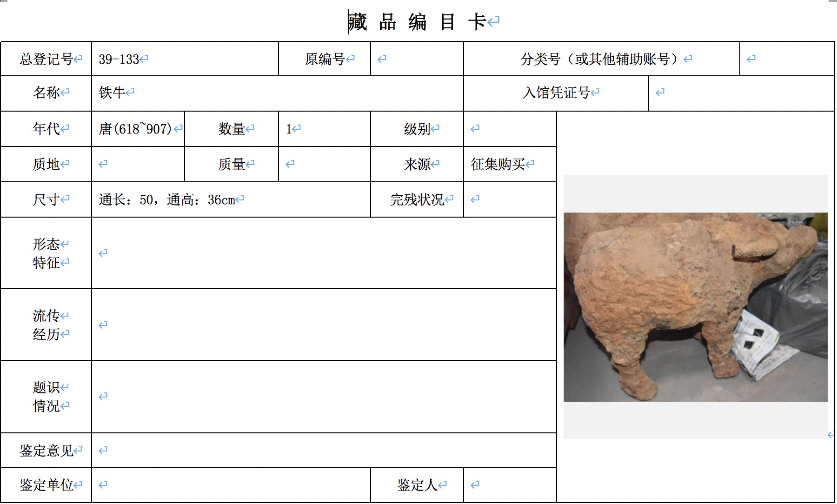The width and height of the screenshot is (837, 504).
Task: Select the 鉴定人 label cell
Action: 417,485
